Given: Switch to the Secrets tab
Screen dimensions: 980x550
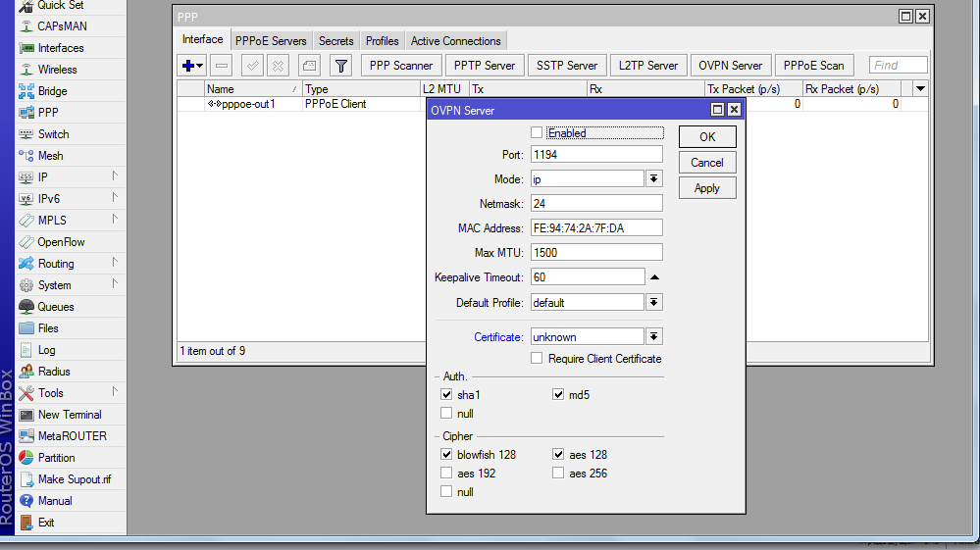Looking at the screenshot, I should point(335,41).
